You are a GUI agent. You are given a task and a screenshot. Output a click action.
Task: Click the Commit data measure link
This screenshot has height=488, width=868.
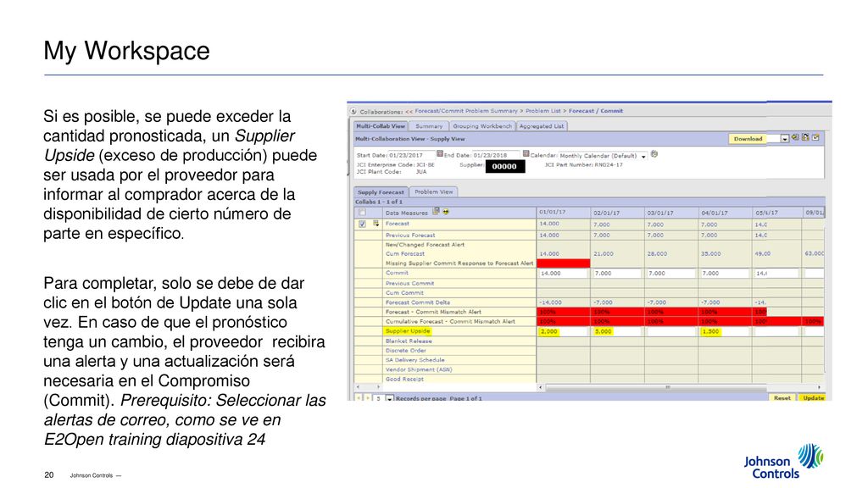pos(397,273)
